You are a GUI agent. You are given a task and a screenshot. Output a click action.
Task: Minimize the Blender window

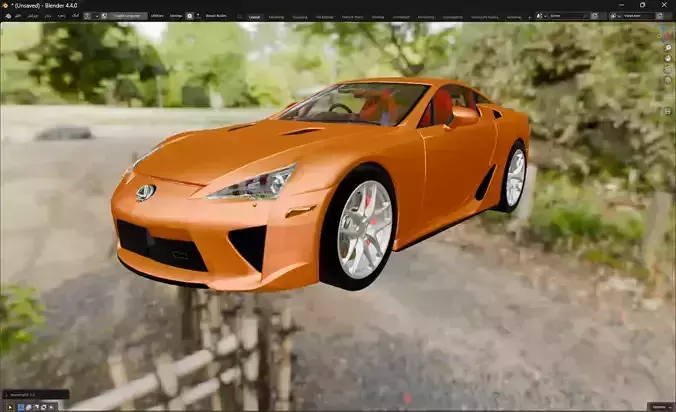621,5
